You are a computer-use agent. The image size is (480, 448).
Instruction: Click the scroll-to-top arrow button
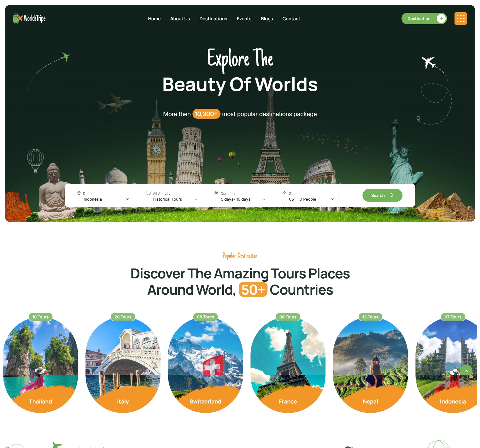coord(466,371)
